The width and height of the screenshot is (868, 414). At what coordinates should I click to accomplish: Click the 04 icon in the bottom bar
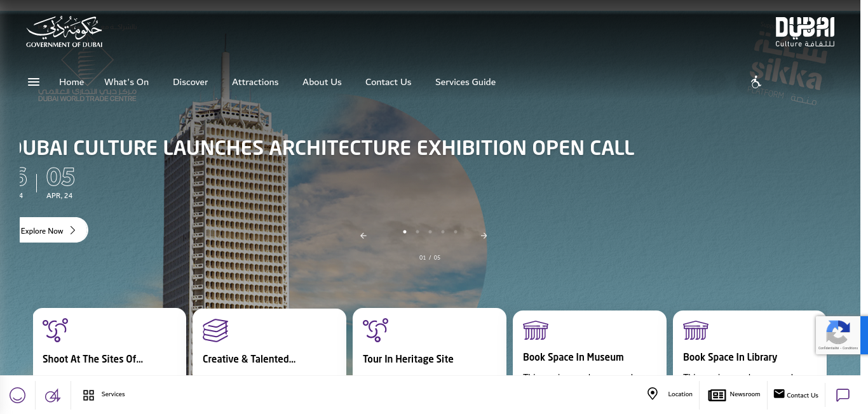[x=53, y=396]
